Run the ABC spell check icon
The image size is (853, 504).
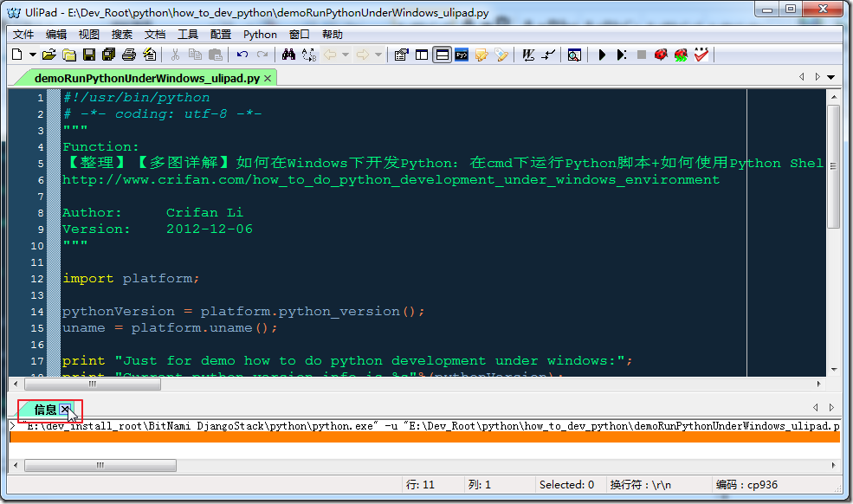pos(701,55)
